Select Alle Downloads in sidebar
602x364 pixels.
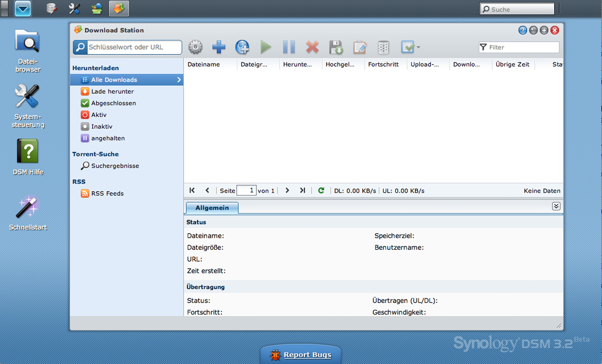(127, 80)
